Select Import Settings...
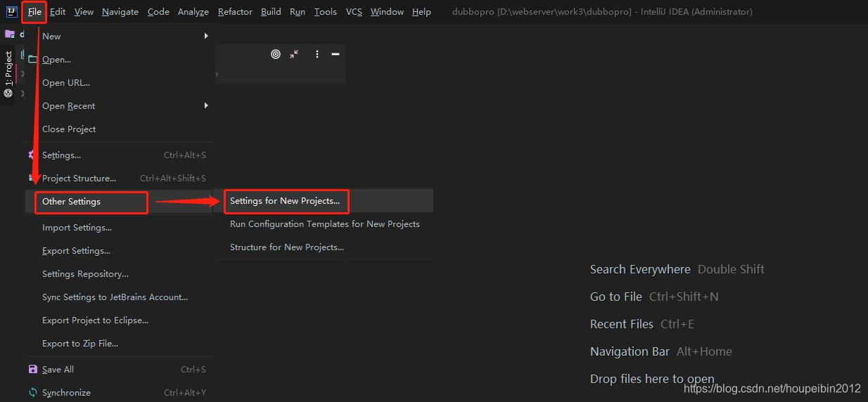Viewport: 868px width, 402px height. pos(120,228)
